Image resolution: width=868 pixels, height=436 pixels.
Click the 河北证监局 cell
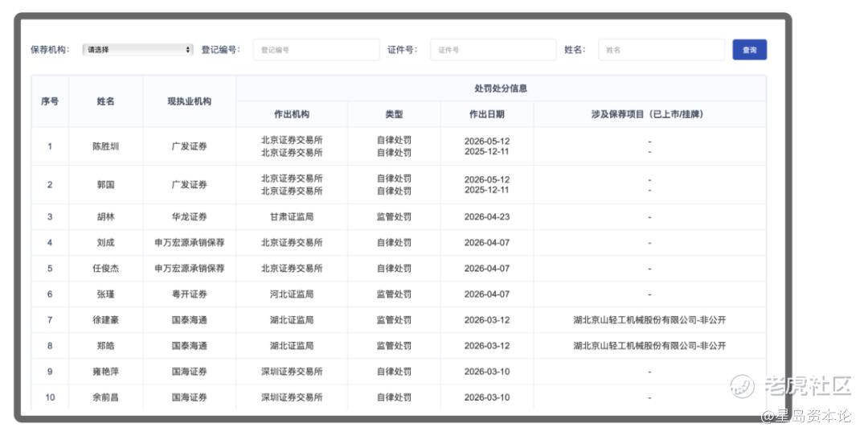292,294
